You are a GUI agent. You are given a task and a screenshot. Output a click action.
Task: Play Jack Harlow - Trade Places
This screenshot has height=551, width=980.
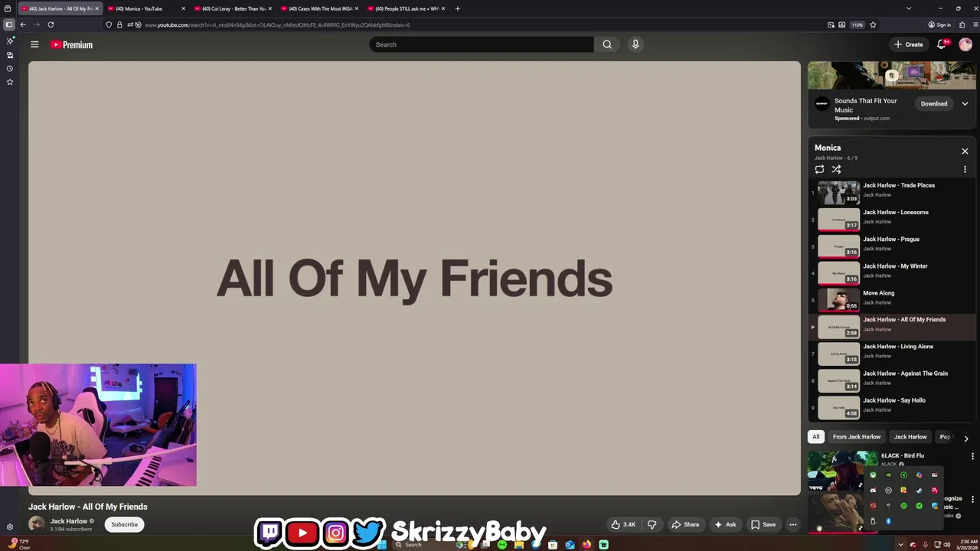[x=892, y=193]
